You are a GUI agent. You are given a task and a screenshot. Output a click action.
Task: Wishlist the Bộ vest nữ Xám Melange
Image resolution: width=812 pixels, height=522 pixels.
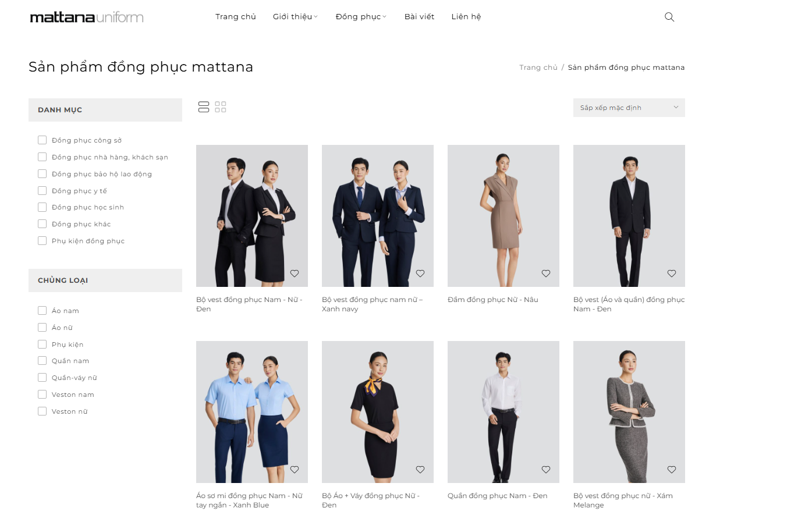click(672, 470)
